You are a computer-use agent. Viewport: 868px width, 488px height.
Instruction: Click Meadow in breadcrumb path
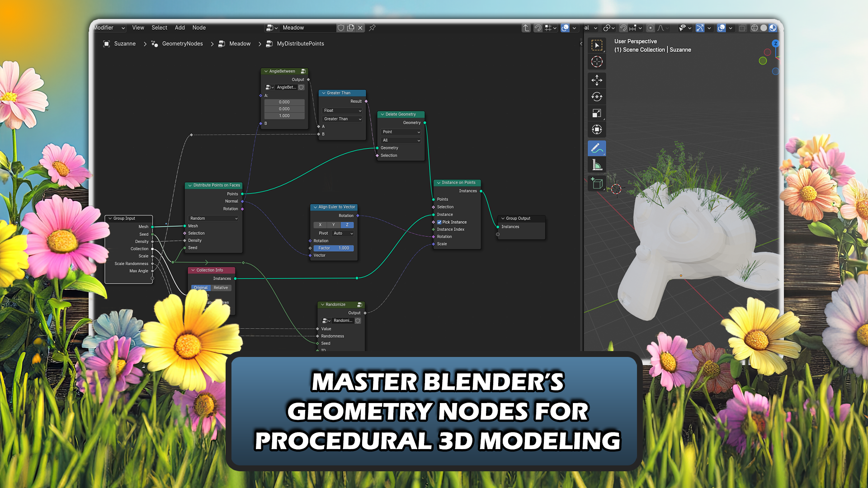240,44
